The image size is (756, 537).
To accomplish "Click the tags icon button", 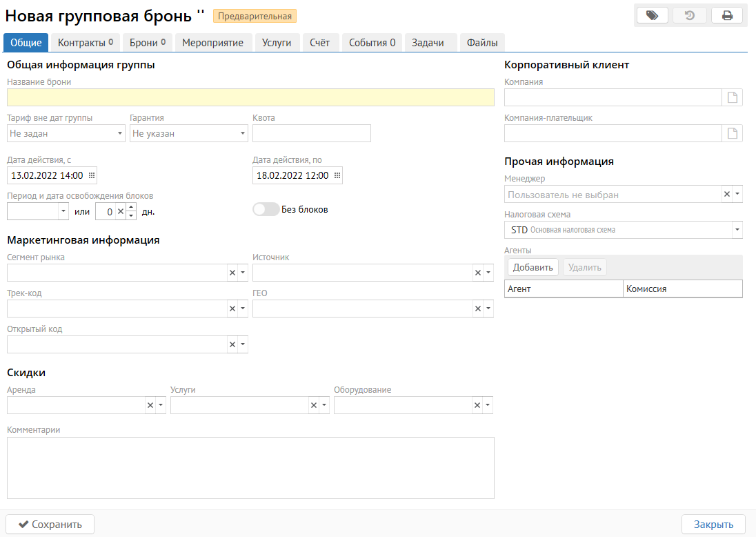I will coord(652,15).
